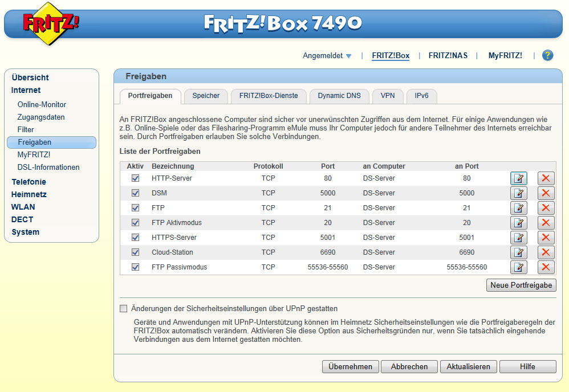Click the Protokoll column header

[268, 166]
